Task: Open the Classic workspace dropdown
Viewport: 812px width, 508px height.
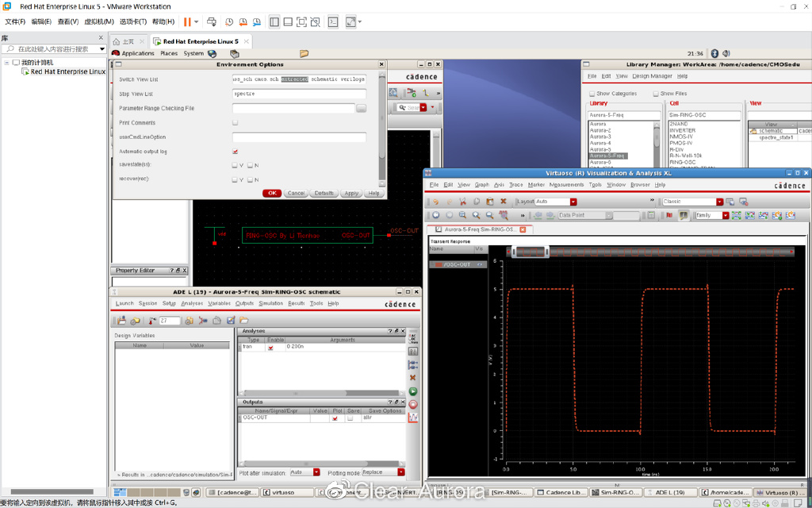Action: 720,202
